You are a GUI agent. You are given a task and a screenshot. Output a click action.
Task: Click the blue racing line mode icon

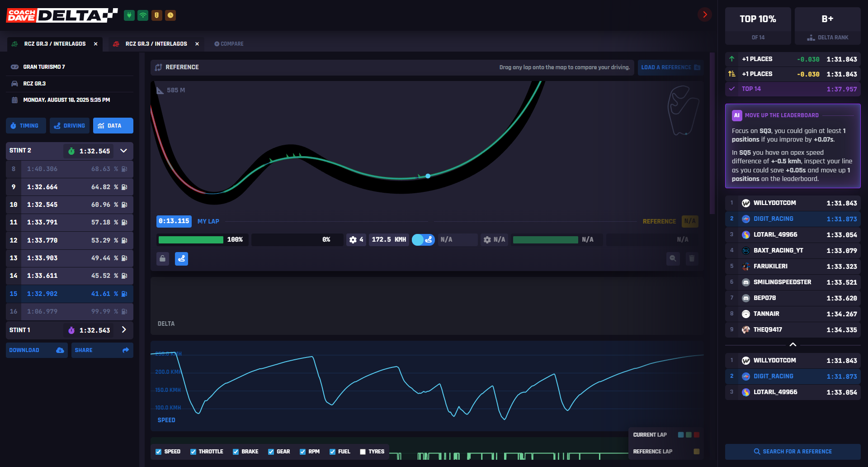181,259
